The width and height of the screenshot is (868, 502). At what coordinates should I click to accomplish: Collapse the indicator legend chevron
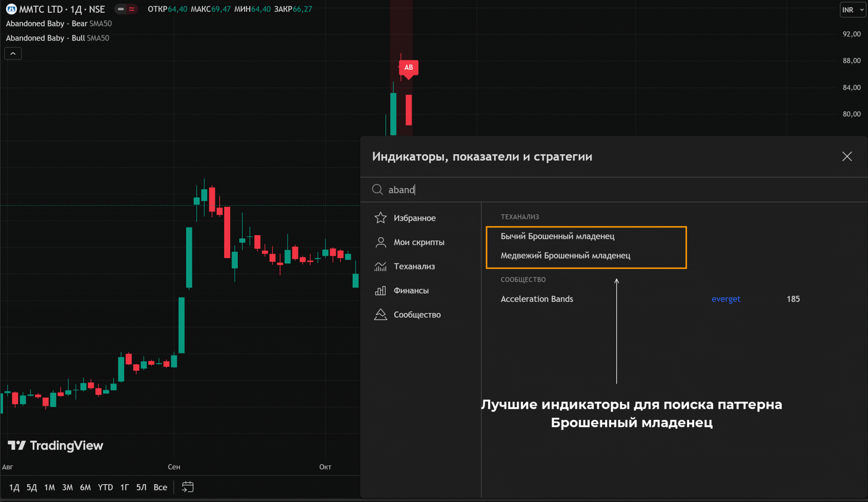(13, 53)
